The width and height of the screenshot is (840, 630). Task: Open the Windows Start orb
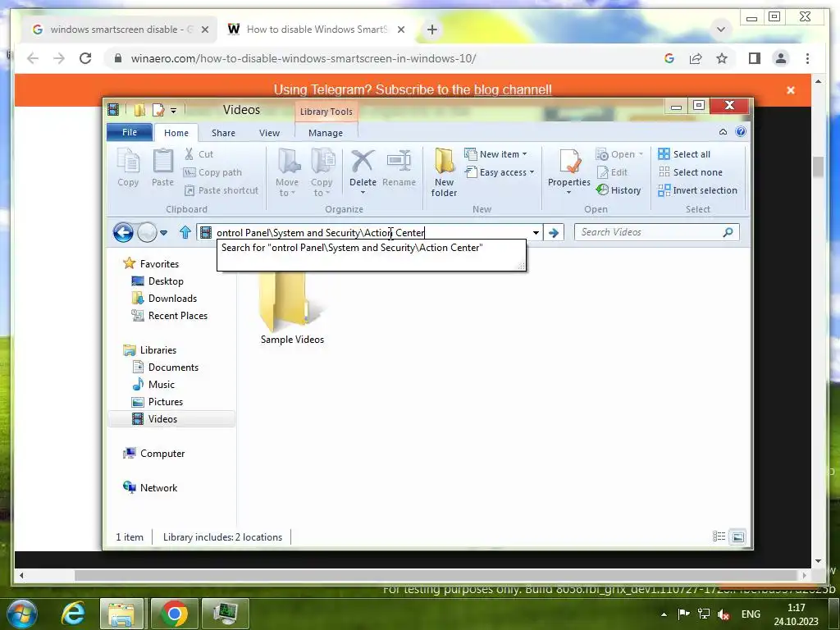click(22, 614)
